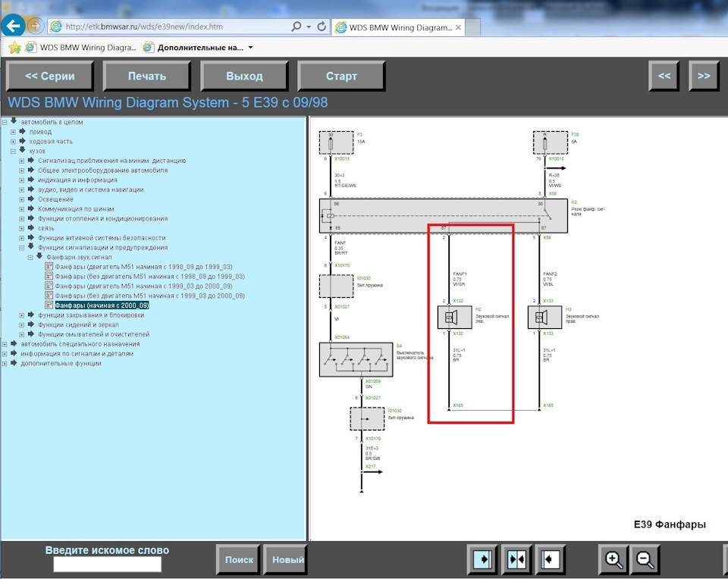Collapse the кузов tree node

(x=13, y=152)
